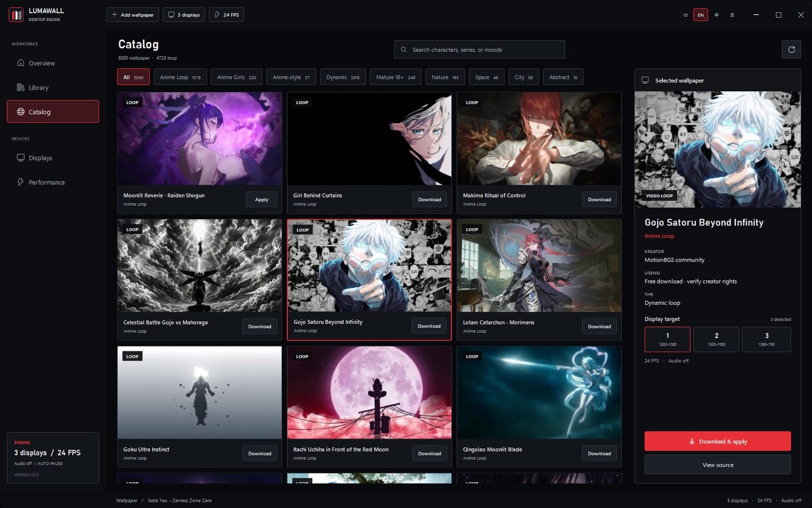Switch language to Chinese (中)
This screenshot has width=812, height=508.
click(x=717, y=15)
